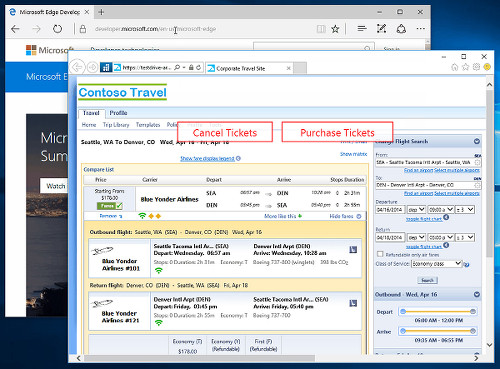Click the help icon beside Class of Service
This screenshot has width=500, height=369.
tap(467, 265)
